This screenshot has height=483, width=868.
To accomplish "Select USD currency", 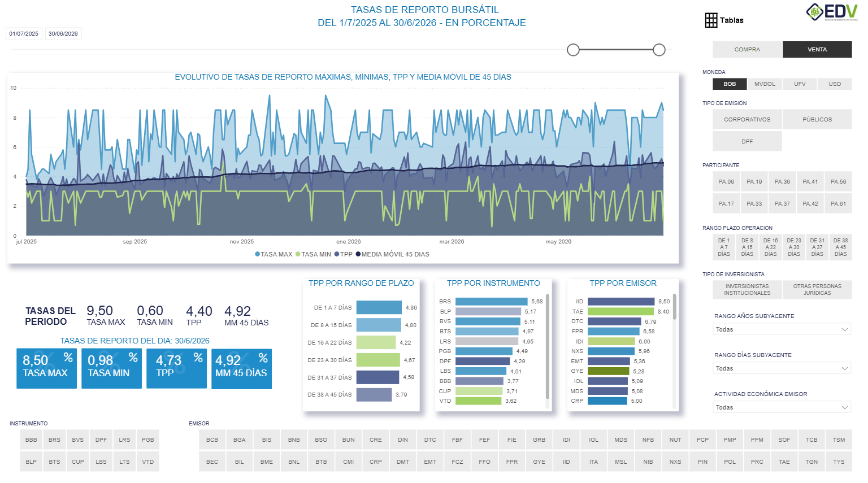I will coord(835,84).
